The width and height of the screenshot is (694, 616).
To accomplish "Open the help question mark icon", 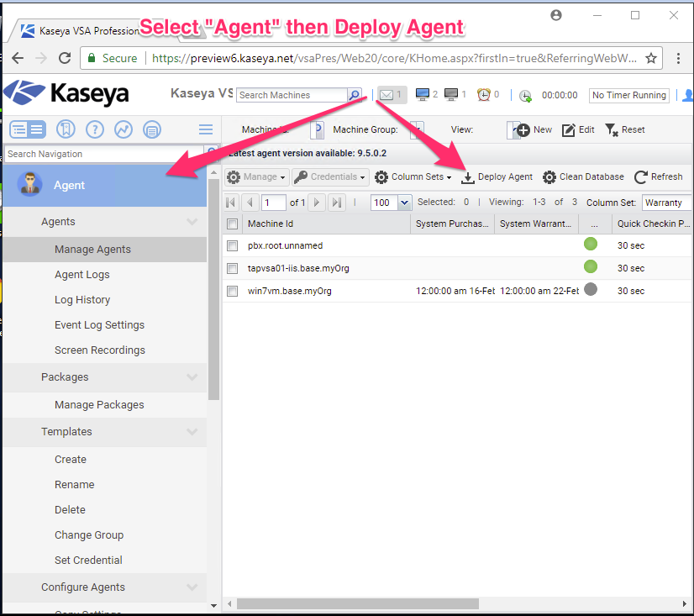I will pyautogui.click(x=95, y=129).
